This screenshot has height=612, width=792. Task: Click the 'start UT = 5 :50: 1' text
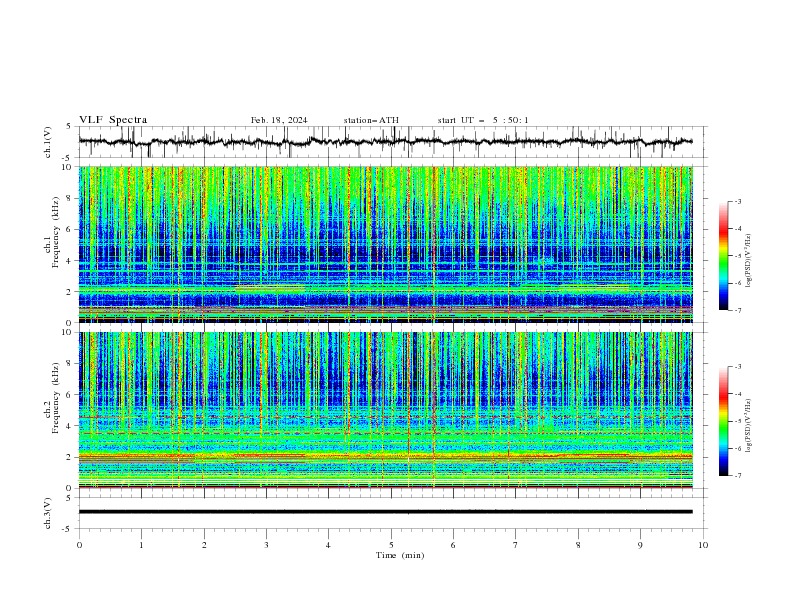[x=483, y=120]
